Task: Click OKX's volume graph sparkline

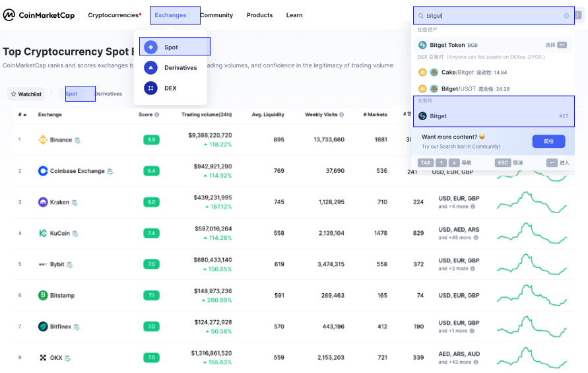Action: click(532, 358)
